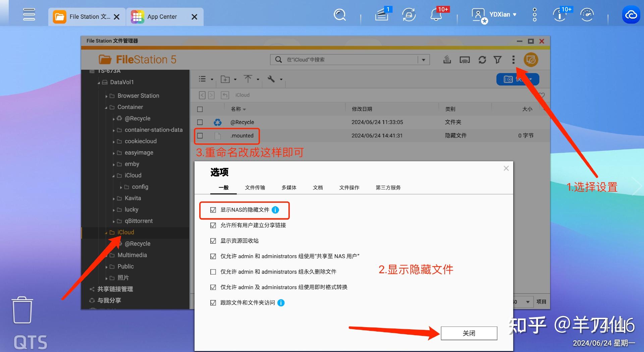Select the Multimedia folder in sidebar

point(132,255)
